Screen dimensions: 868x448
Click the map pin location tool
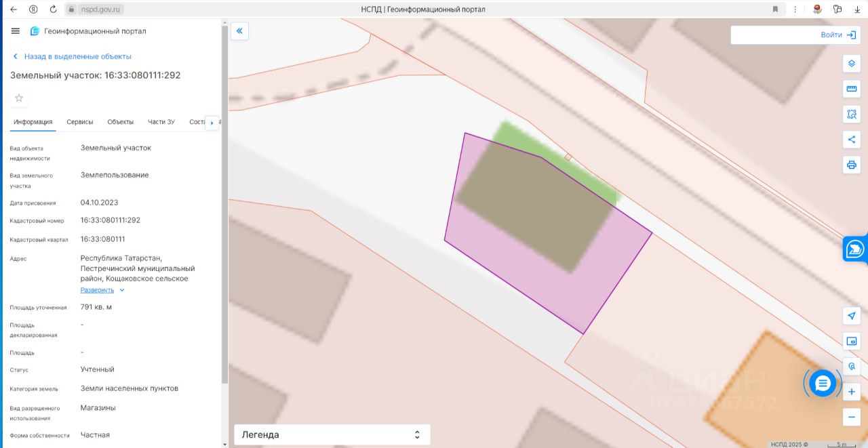coord(852,366)
